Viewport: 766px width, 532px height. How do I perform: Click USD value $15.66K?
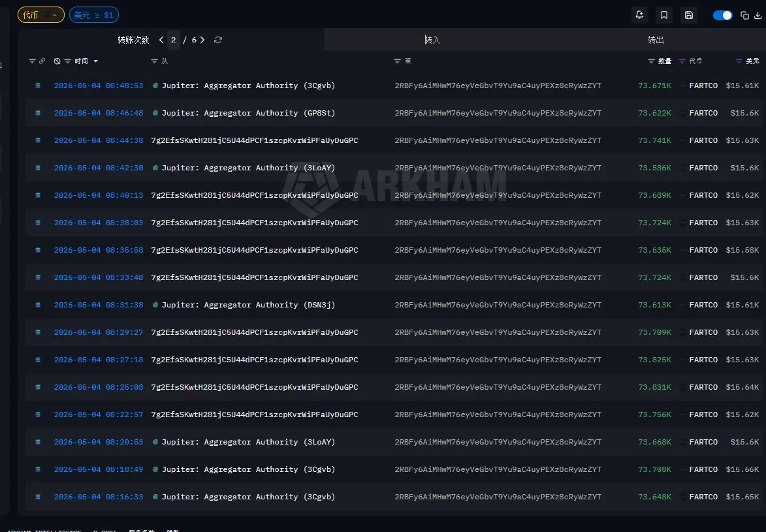[742, 469]
